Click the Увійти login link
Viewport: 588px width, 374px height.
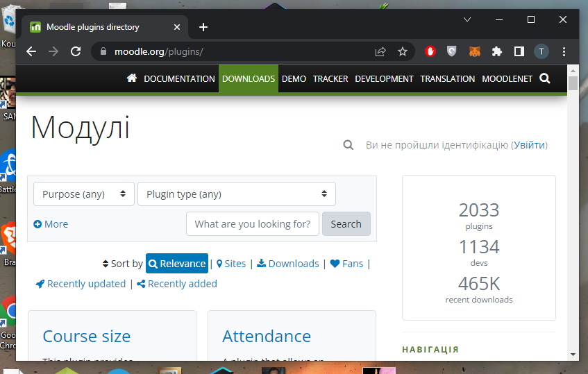529,145
